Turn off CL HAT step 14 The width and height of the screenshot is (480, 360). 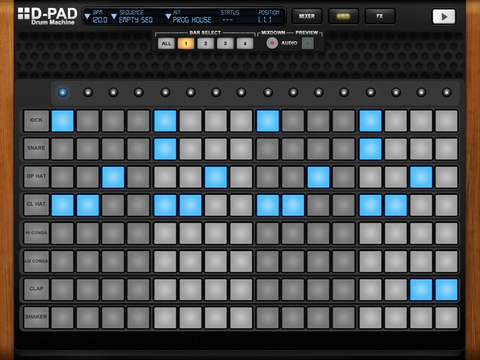(x=396, y=205)
